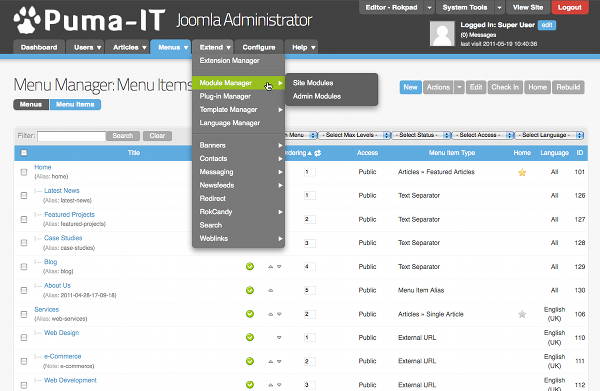Screen dimensions: 600x391
Task: Toggle published status icon for Web Design
Action: [250, 337]
